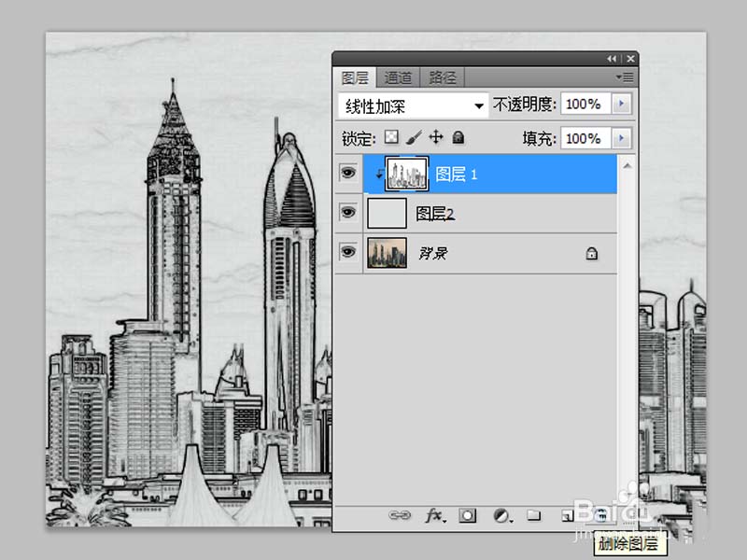Open the 不透明度 opacity dropdown arrow
Image resolution: width=747 pixels, height=560 pixels.
(620, 104)
